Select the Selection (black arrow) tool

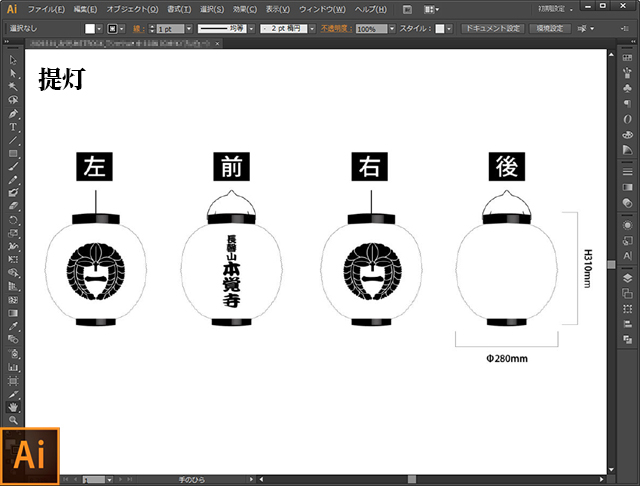13,60
